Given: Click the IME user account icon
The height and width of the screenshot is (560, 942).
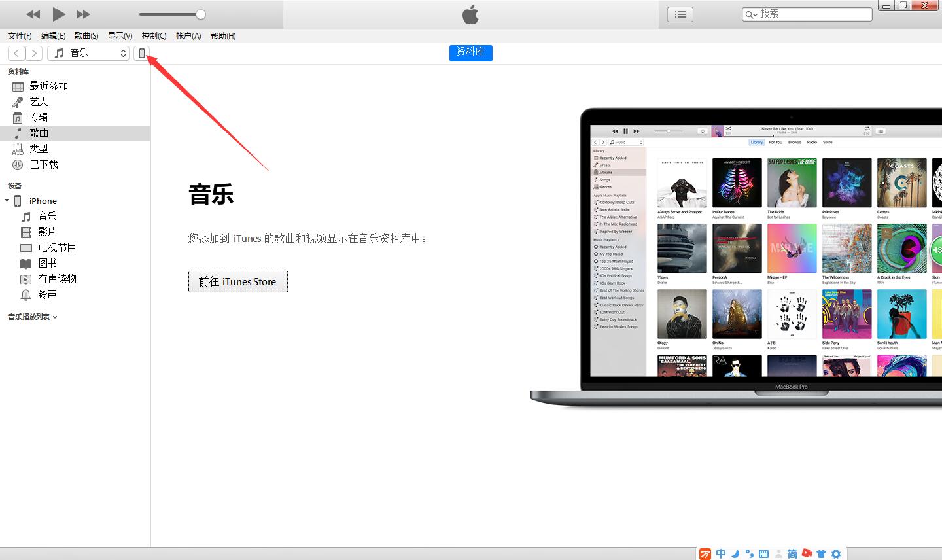Looking at the screenshot, I should pos(778,553).
